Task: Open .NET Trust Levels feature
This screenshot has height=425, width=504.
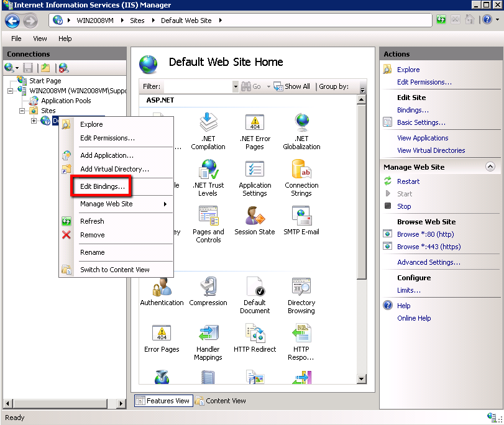Action: tap(208, 178)
